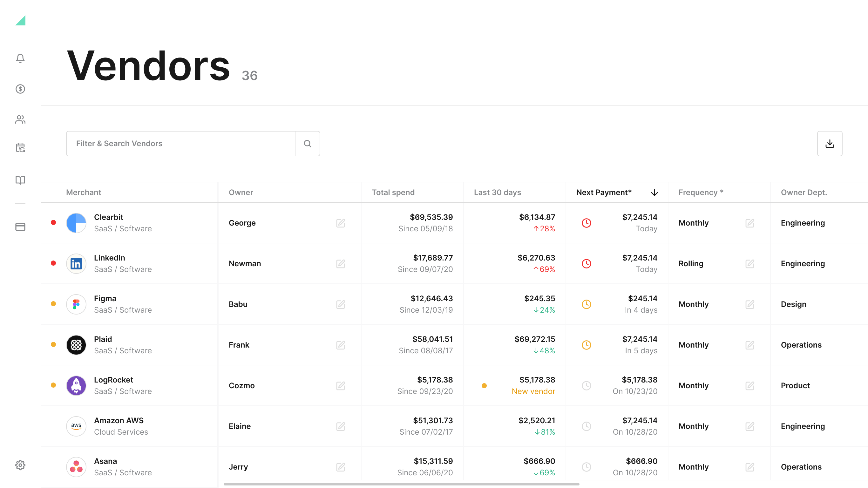The width and height of the screenshot is (868, 488).
Task: Toggle the yellow status dot beside Plaid
Action: pos(54,344)
